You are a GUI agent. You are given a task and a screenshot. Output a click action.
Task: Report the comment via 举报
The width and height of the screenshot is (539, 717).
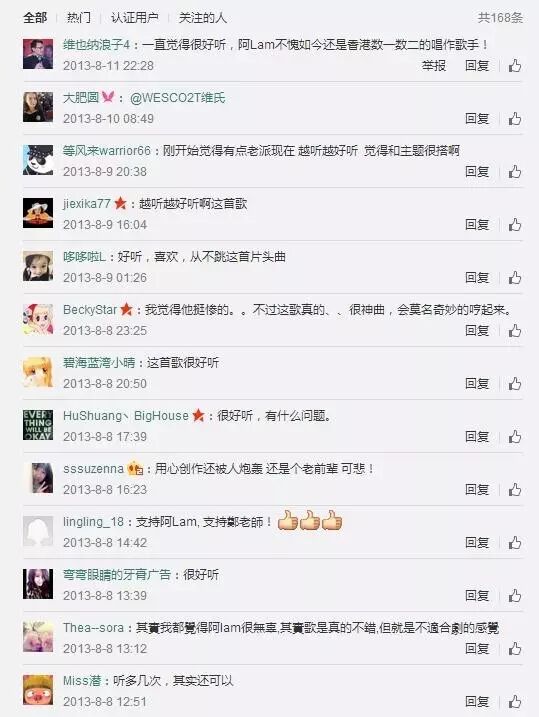pos(433,66)
